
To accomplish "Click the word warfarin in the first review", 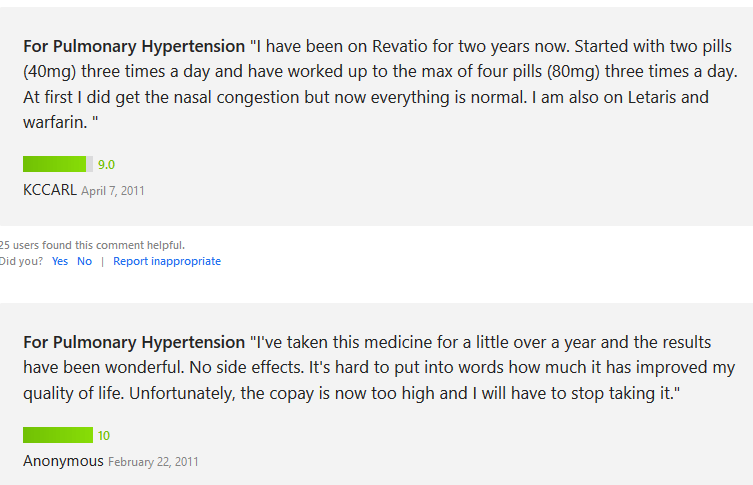I will point(55,122).
